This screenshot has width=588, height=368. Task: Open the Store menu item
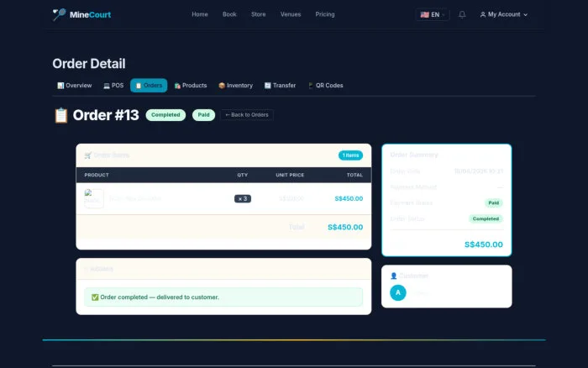[259, 14]
